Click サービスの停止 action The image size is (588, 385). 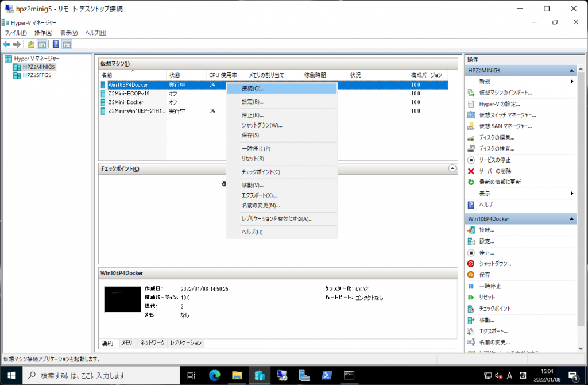[x=494, y=160]
